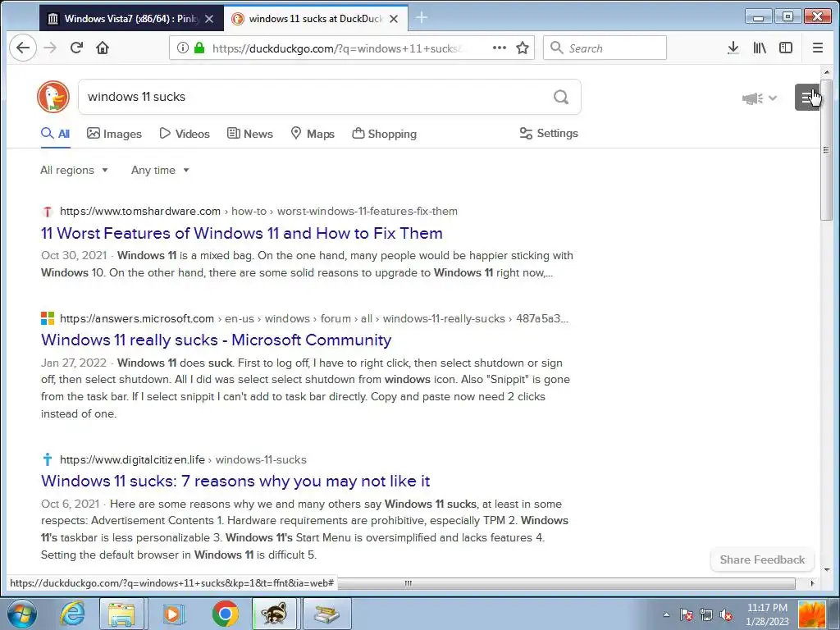Switch to the Images tab

point(114,134)
